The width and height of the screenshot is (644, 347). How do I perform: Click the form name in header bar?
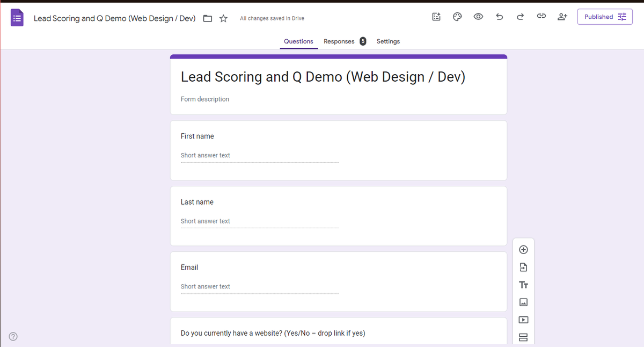tap(115, 18)
